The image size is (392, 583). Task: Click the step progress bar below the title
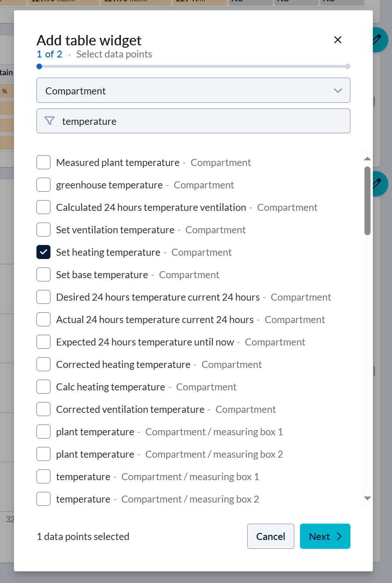coord(193,66)
